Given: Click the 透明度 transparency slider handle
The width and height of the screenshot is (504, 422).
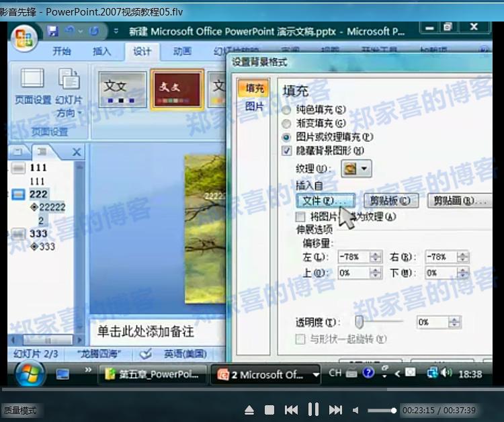Looking at the screenshot, I should tap(359, 322).
